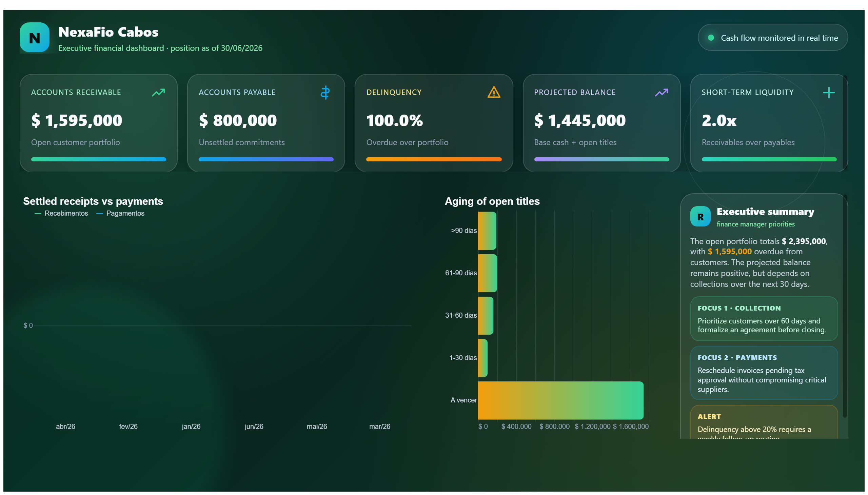
Task: Click the fev/26 axis label
Action: pos(128,427)
